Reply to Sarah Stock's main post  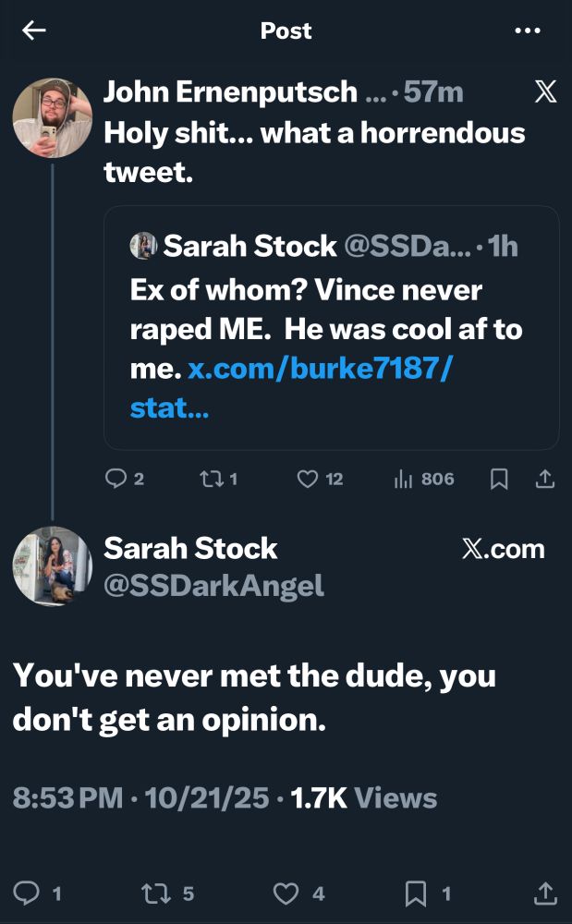point(29,893)
